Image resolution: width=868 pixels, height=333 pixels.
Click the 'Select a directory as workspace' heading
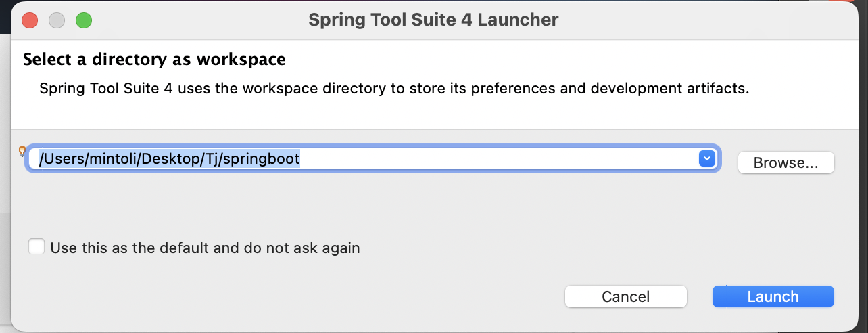pyautogui.click(x=154, y=60)
